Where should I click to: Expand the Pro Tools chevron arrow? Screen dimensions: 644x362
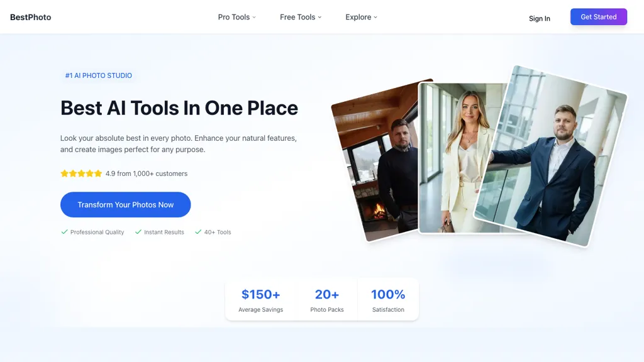254,18
